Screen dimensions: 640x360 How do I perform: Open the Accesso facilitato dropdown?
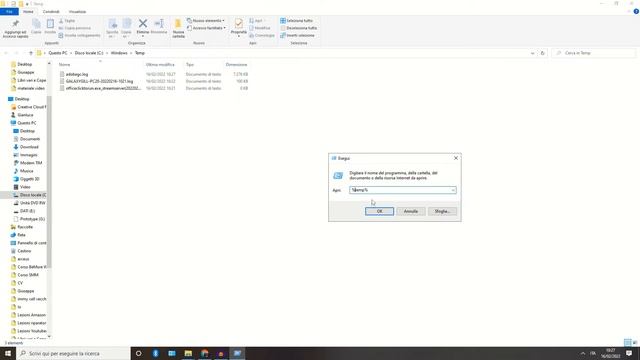point(207,28)
